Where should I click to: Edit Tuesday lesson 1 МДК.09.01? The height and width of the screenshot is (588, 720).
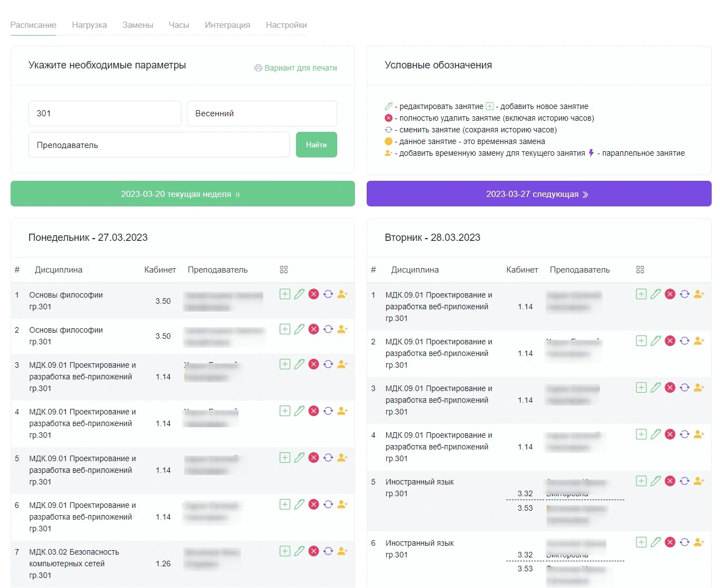point(656,294)
